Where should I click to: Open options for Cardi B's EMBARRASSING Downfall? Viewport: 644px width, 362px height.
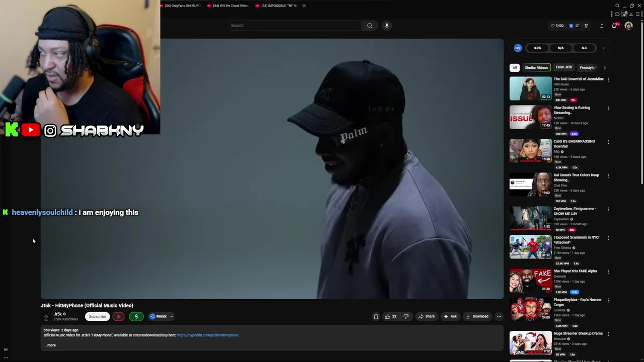click(608, 142)
